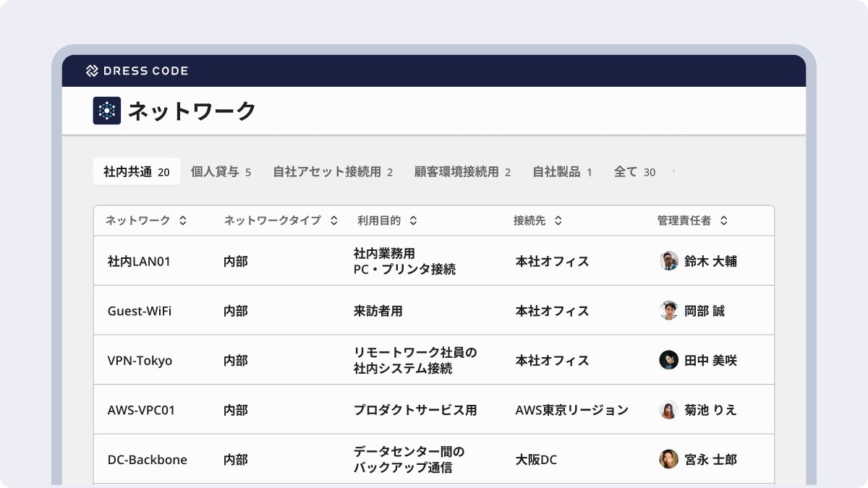Image resolution: width=868 pixels, height=488 pixels.
Task: Click the Network app icon beside title
Action: (107, 111)
